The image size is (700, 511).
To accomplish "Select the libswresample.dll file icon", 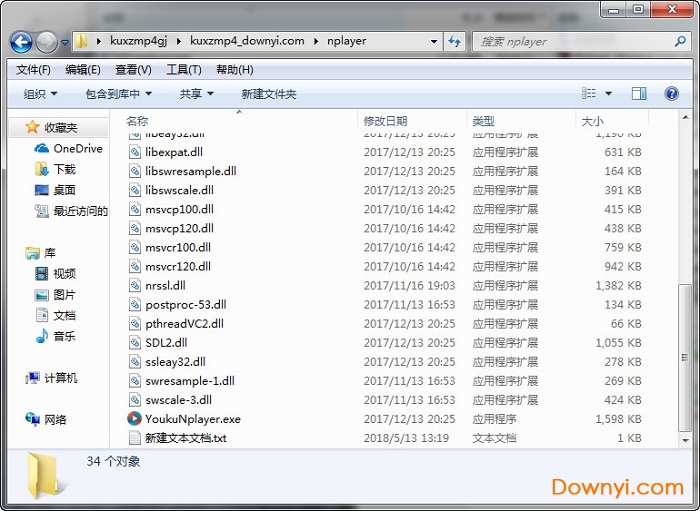I will (x=135, y=171).
